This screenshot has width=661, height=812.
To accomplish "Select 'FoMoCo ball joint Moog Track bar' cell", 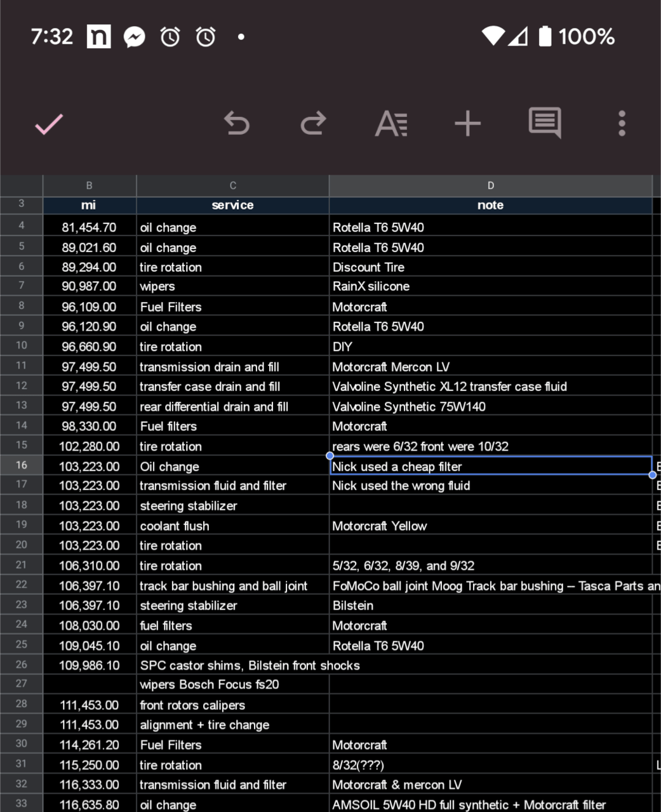I will pyautogui.click(x=491, y=586).
